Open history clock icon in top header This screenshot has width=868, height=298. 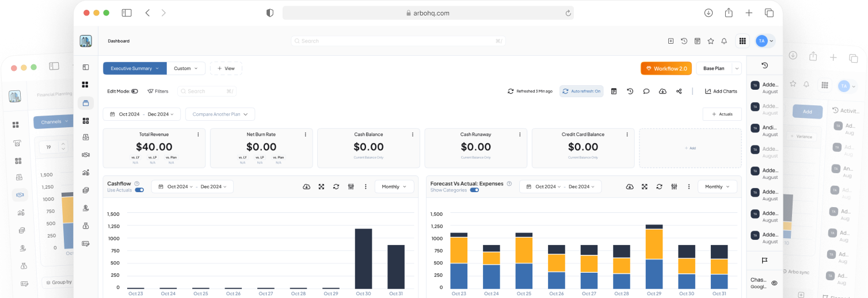click(684, 41)
